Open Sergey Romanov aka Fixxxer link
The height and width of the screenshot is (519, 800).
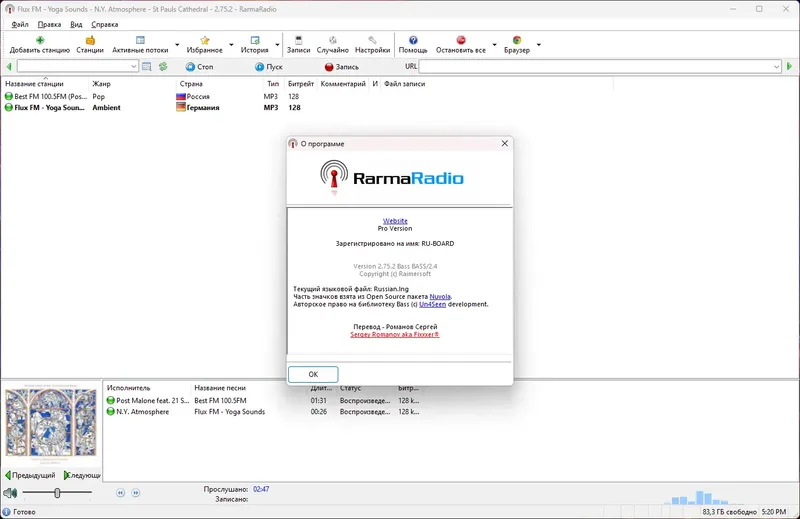coord(394,335)
